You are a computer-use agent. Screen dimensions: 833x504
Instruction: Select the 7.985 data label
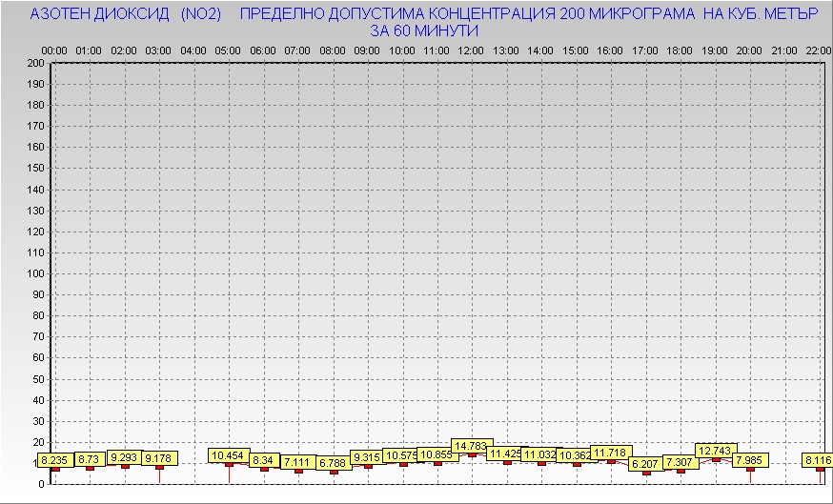point(751,460)
